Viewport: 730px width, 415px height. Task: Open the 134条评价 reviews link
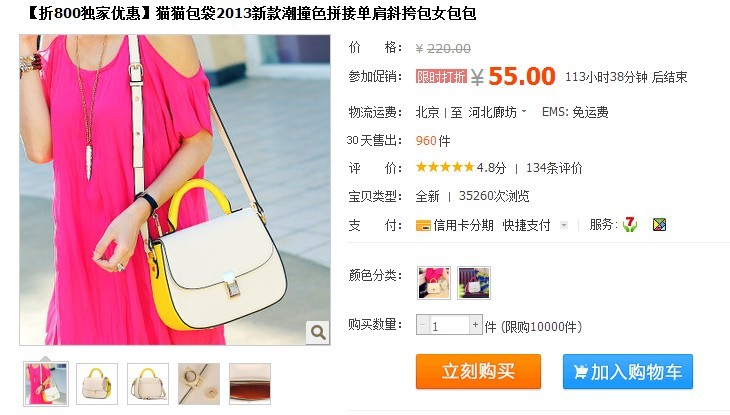pos(554,168)
